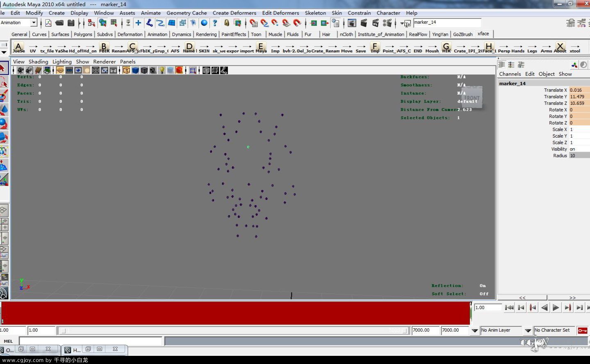Image resolution: width=590 pixels, height=364 pixels.
Task: Click the select surfaces mask icon
Action: coord(171,23)
